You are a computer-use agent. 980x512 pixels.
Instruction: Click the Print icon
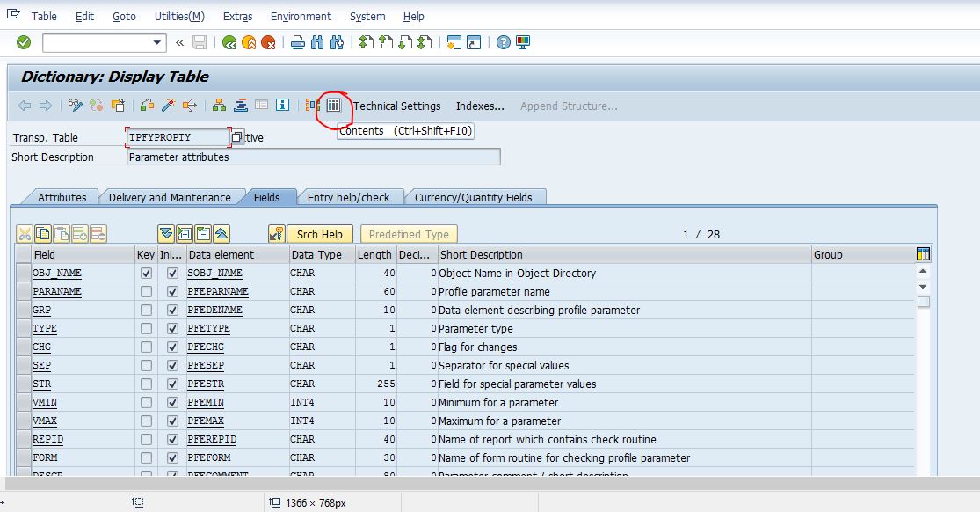(298, 41)
